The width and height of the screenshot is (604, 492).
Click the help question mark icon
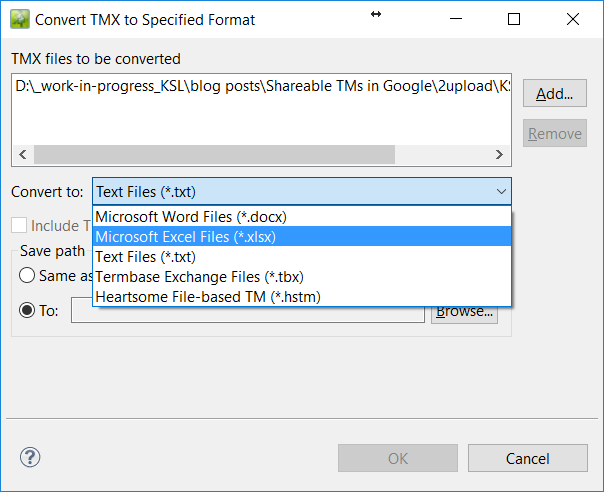tap(30, 457)
